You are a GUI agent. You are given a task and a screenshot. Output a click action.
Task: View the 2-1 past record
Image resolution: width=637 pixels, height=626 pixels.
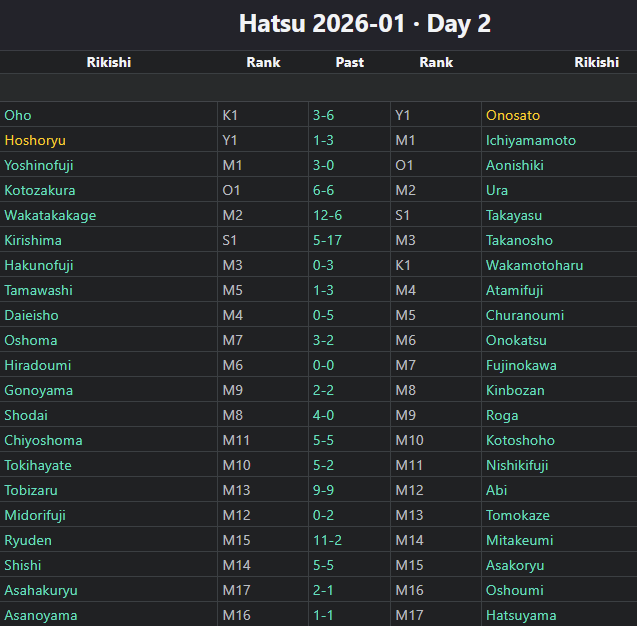click(x=323, y=591)
